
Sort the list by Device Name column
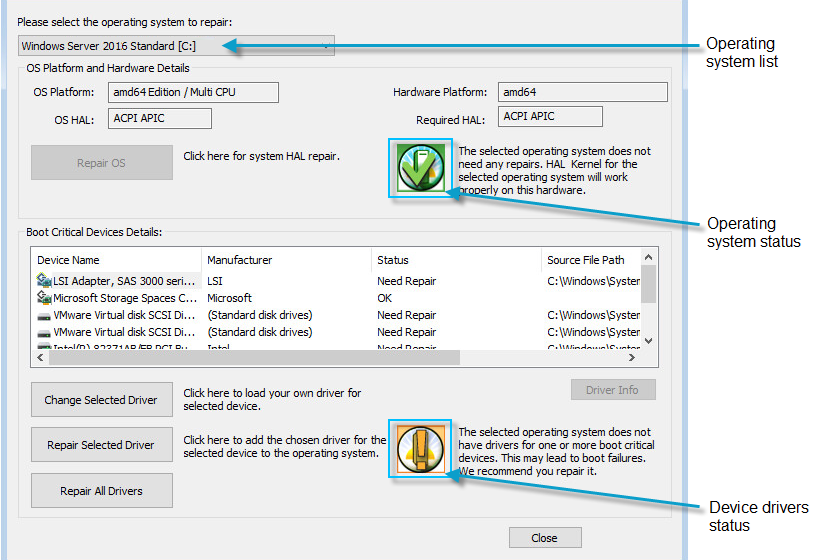tap(115, 260)
